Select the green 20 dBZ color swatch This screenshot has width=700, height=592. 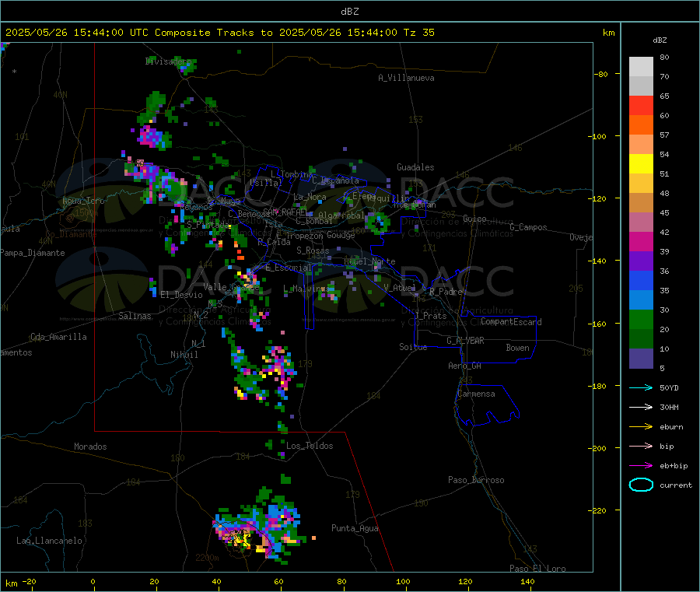coord(641,319)
